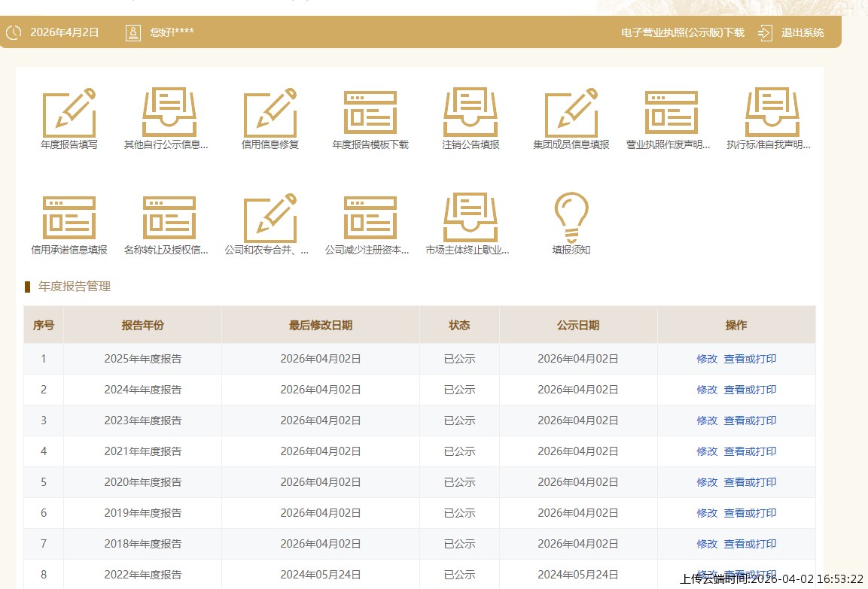This screenshot has width=868, height=589.
Task: Open 公司减少注册资本 icon
Action: [x=370, y=218]
